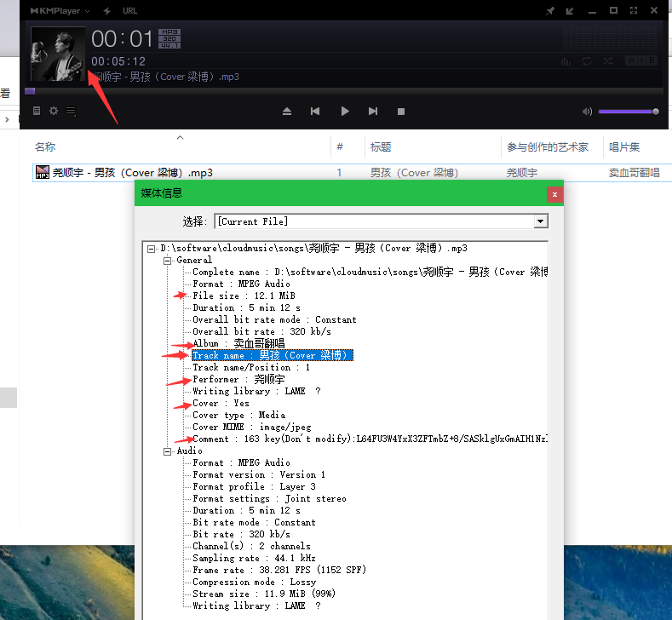Screen dimensions: 672x620
Task: Click the album art thumbnail in KMPlayer
Action: pos(58,54)
